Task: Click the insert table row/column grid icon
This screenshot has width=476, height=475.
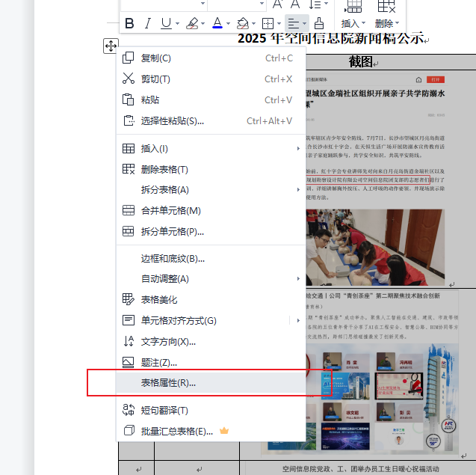Action: click(353, 7)
